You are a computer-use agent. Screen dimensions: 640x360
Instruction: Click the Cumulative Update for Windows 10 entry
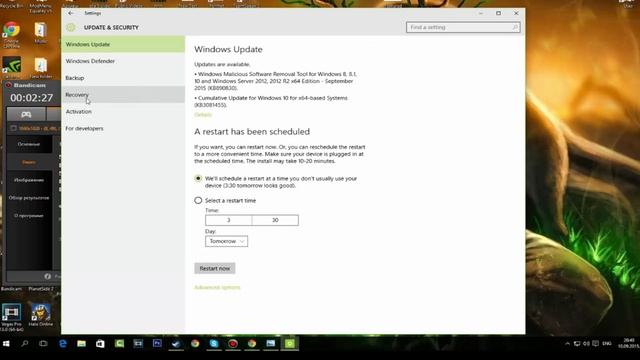[x=271, y=101]
